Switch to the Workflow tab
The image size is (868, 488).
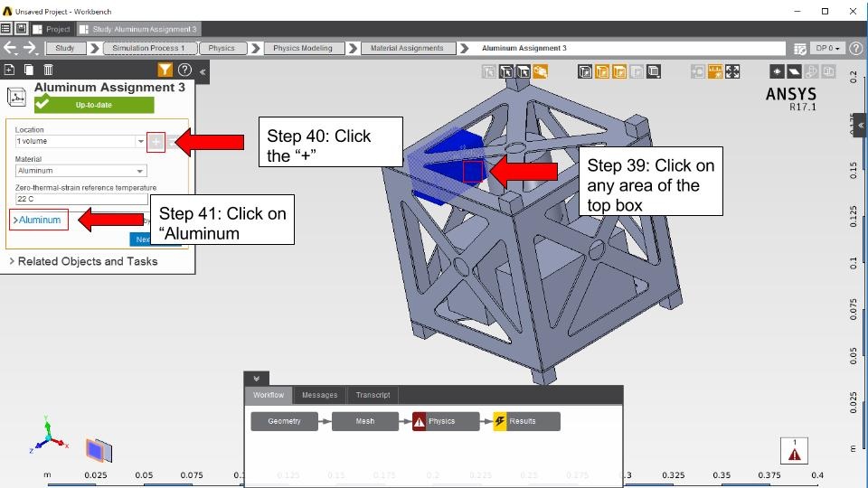[x=269, y=395]
